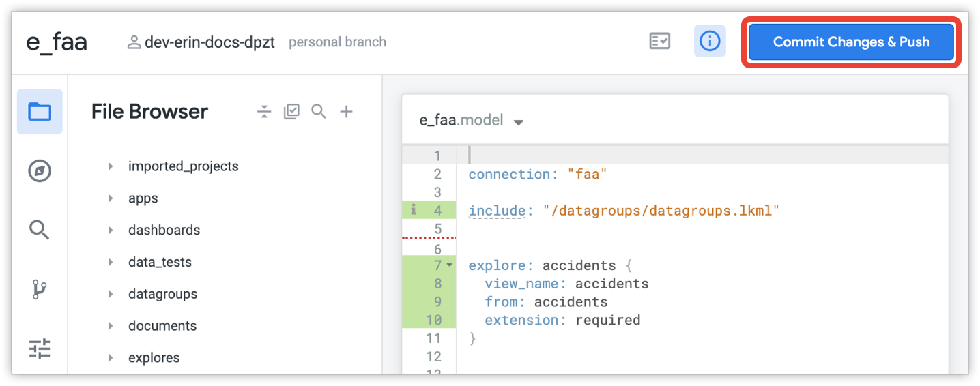Viewport: 980px width, 386px height.
Task: Open the Project Health checklist icon
Action: (659, 42)
